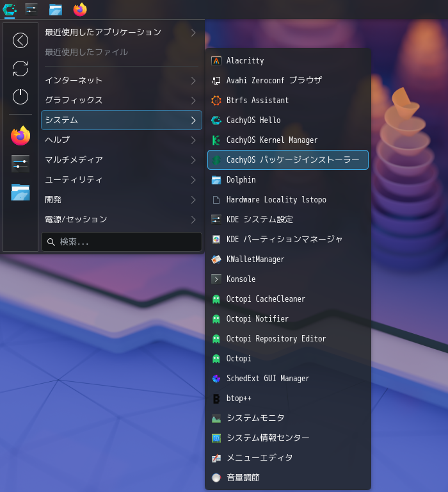448x492 pixels.
Task: Open the CachyOS launcher icon in panel
Action: click(10, 10)
